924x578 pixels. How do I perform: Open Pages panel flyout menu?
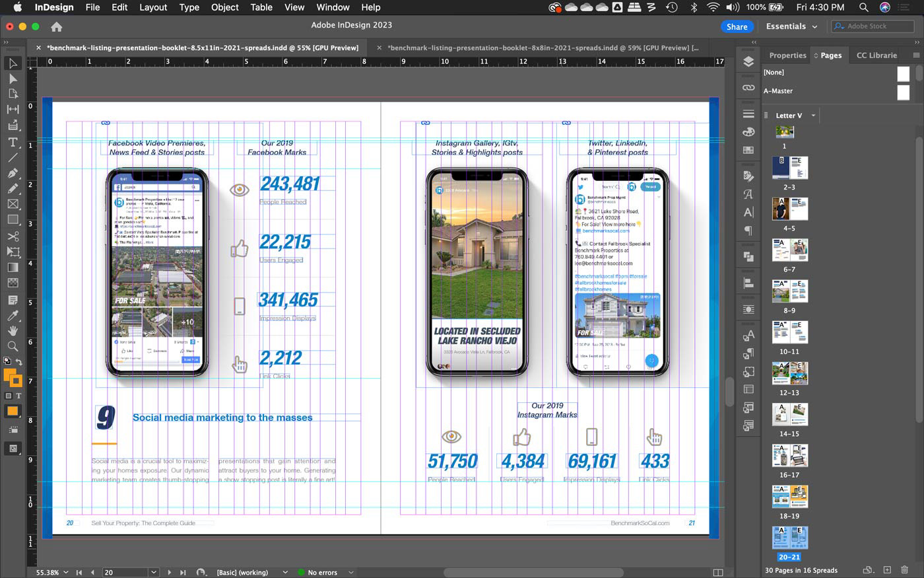[x=916, y=55]
